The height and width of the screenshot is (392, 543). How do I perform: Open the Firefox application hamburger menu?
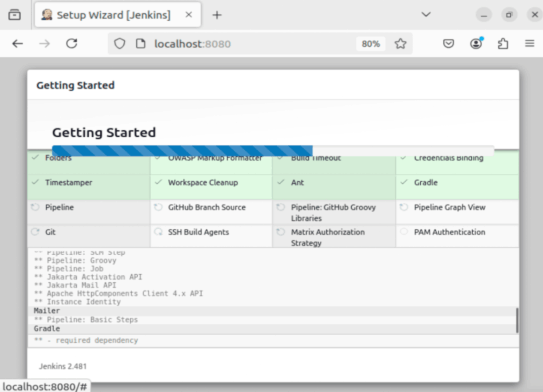point(530,43)
